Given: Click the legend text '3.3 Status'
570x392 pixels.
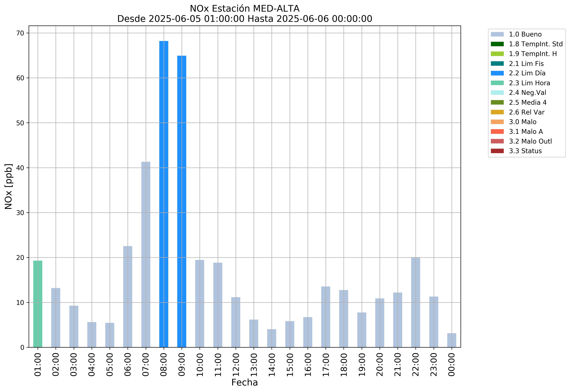Looking at the screenshot, I should point(525,151).
